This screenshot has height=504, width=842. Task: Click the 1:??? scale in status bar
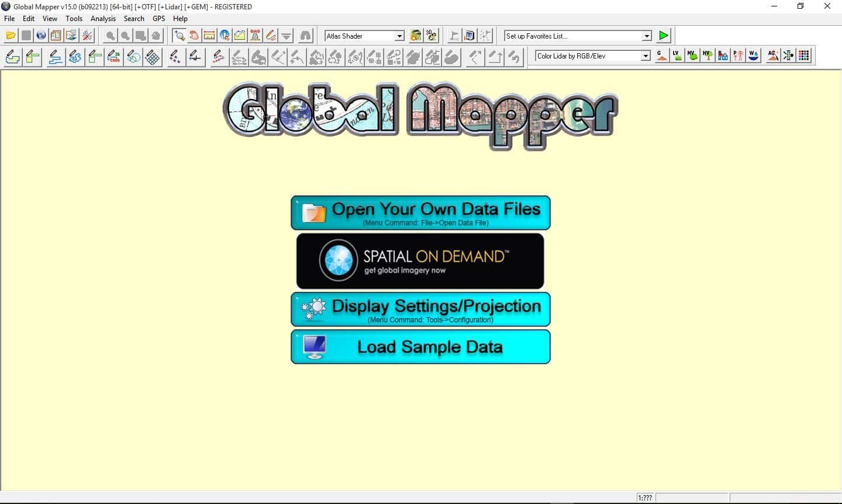click(645, 498)
